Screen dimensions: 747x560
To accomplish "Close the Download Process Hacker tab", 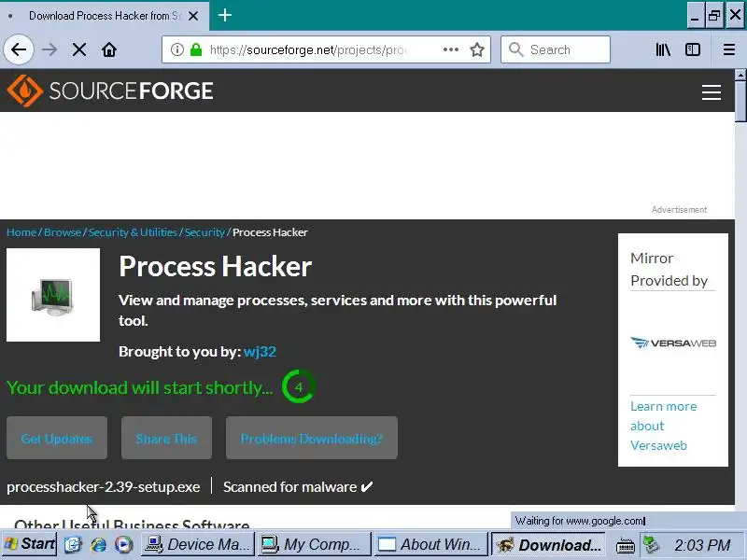I will pos(193,16).
